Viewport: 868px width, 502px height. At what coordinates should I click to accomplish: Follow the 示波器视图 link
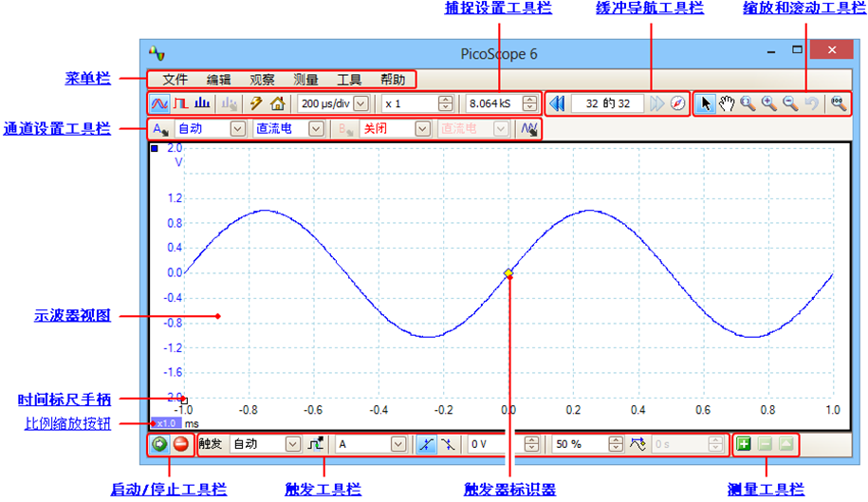[x=72, y=316]
